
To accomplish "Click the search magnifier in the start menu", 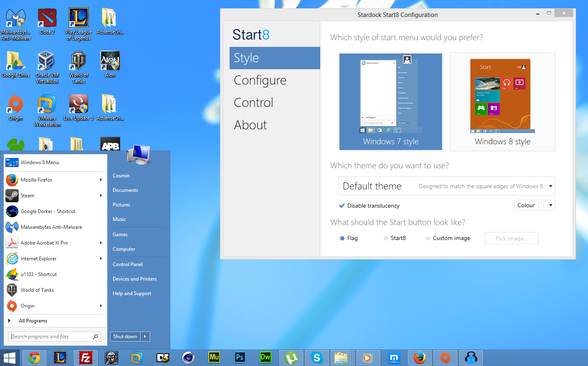I will point(96,337).
